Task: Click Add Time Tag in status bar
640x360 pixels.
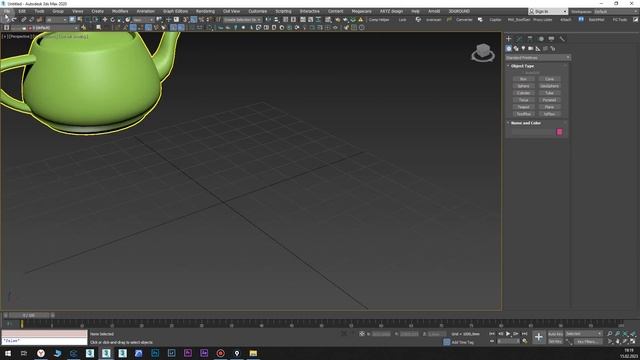Action: tap(462, 342)
